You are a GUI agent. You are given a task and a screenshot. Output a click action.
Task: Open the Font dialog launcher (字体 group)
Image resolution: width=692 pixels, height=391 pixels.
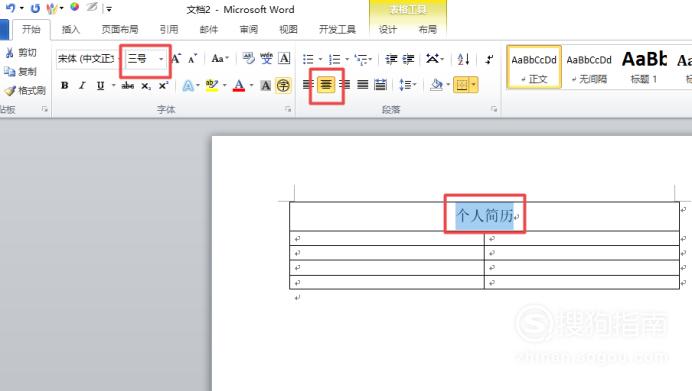[x=288, y=109]
